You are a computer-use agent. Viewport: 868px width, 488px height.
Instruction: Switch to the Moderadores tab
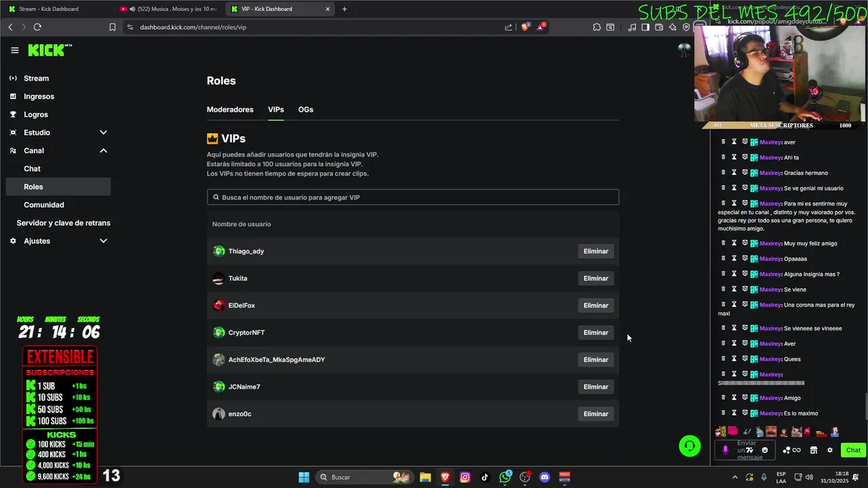point(230,109)
